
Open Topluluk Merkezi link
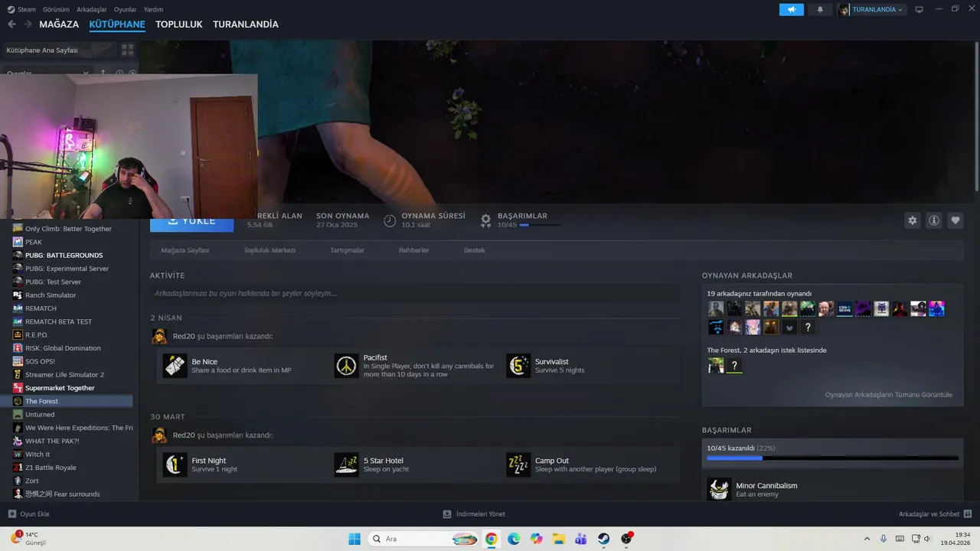[269, 250]
